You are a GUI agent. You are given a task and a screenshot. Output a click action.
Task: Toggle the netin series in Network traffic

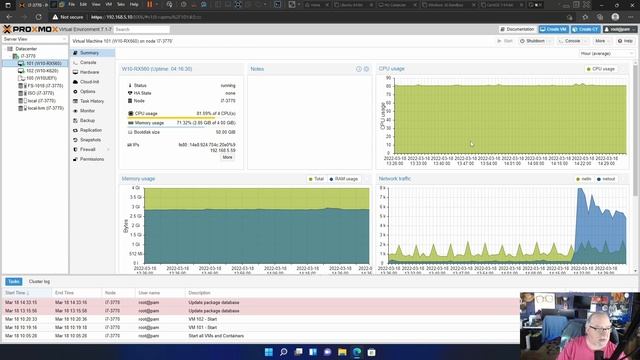click(583, 179)
